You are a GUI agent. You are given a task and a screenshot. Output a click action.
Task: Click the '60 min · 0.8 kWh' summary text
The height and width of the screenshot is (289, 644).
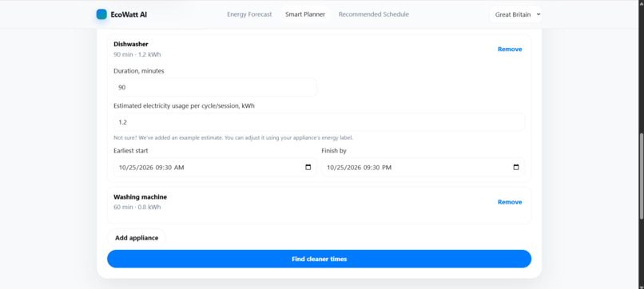pos(137,207)
